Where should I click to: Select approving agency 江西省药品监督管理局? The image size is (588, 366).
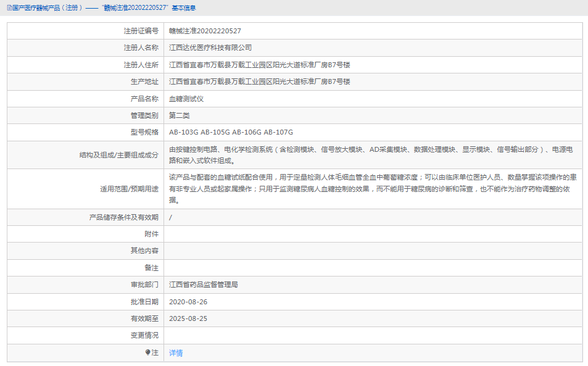203,285
